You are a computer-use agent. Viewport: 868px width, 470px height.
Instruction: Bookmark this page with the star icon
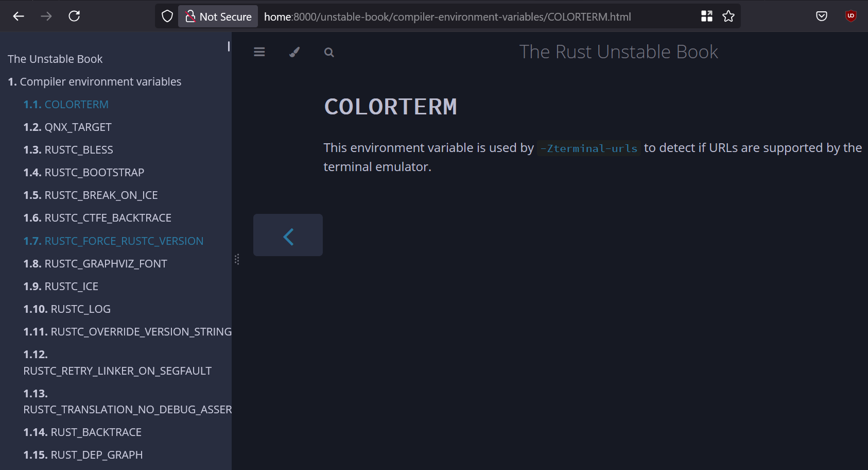click(x=728, y=16)
